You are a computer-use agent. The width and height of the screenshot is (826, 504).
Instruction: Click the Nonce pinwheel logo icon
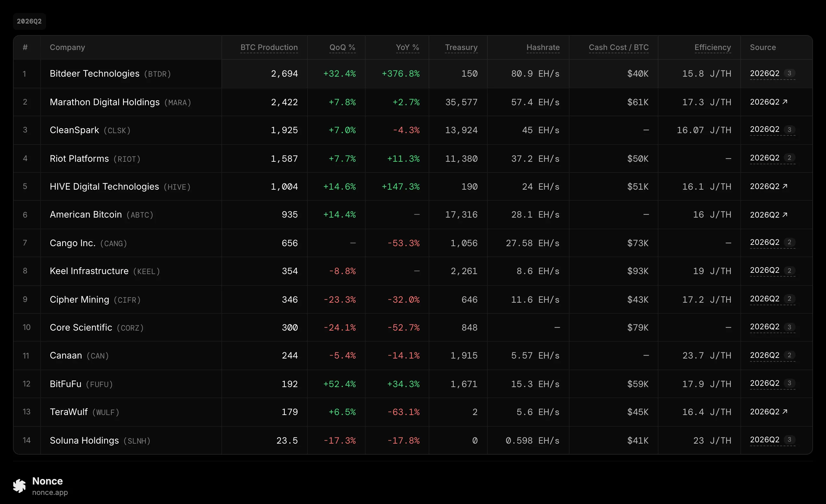tap(19, 486)
